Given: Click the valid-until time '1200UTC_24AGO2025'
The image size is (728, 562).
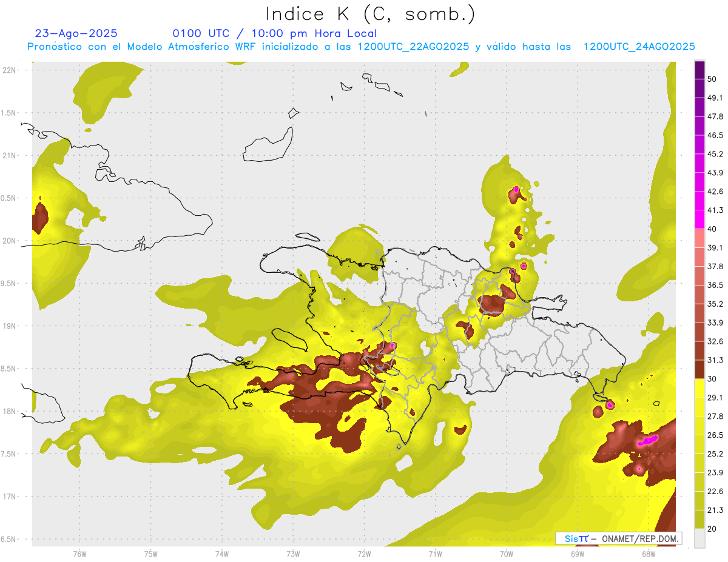Looking at the screenshot, I should 639,47.
